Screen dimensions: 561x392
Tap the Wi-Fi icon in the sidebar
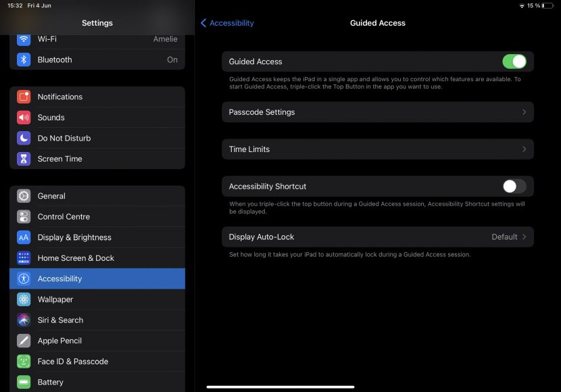24,39
